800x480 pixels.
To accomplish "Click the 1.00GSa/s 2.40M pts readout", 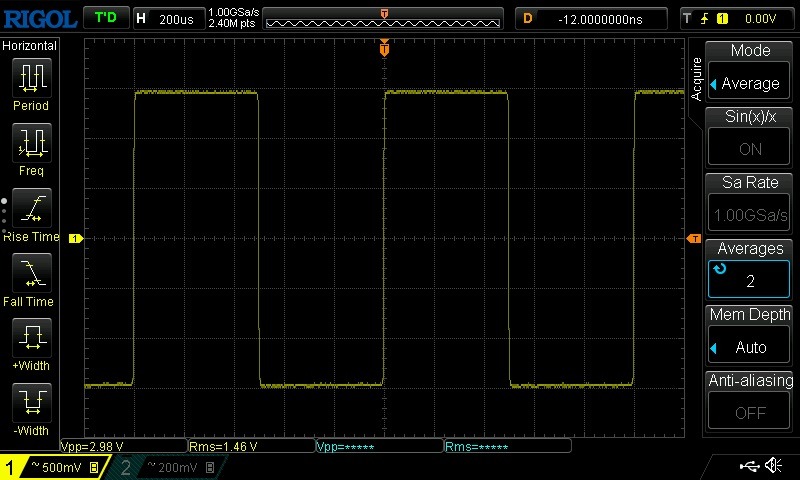I will pos(234,18).
